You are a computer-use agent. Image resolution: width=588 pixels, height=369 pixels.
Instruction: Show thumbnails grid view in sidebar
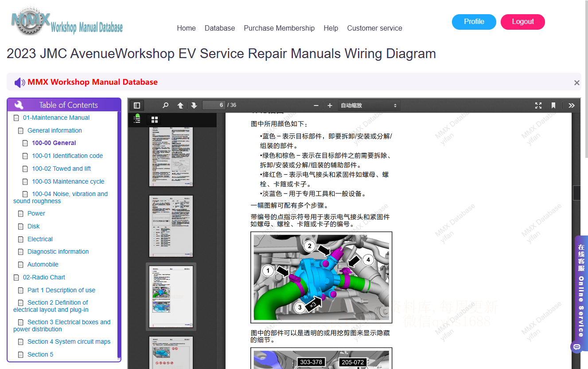(155, 120)
